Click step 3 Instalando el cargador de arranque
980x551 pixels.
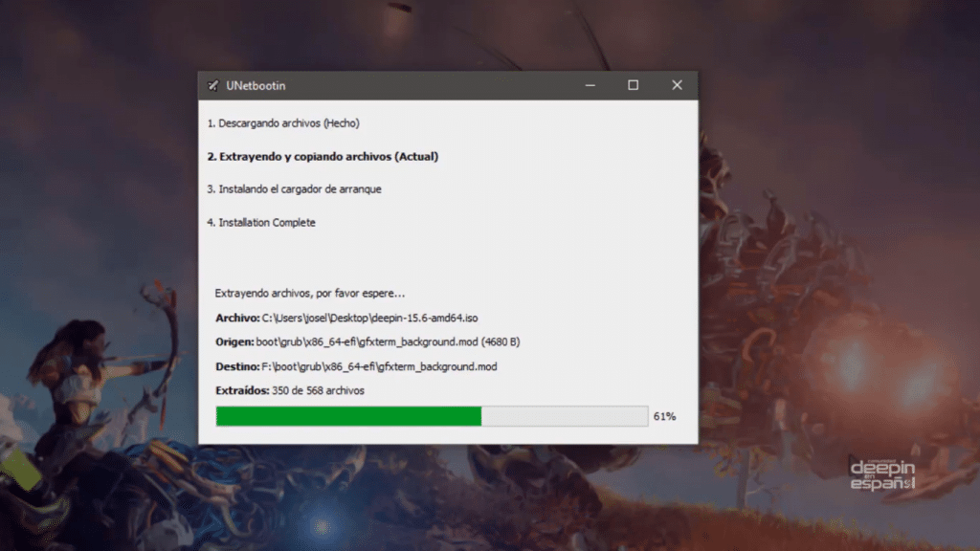coord(294,189)
